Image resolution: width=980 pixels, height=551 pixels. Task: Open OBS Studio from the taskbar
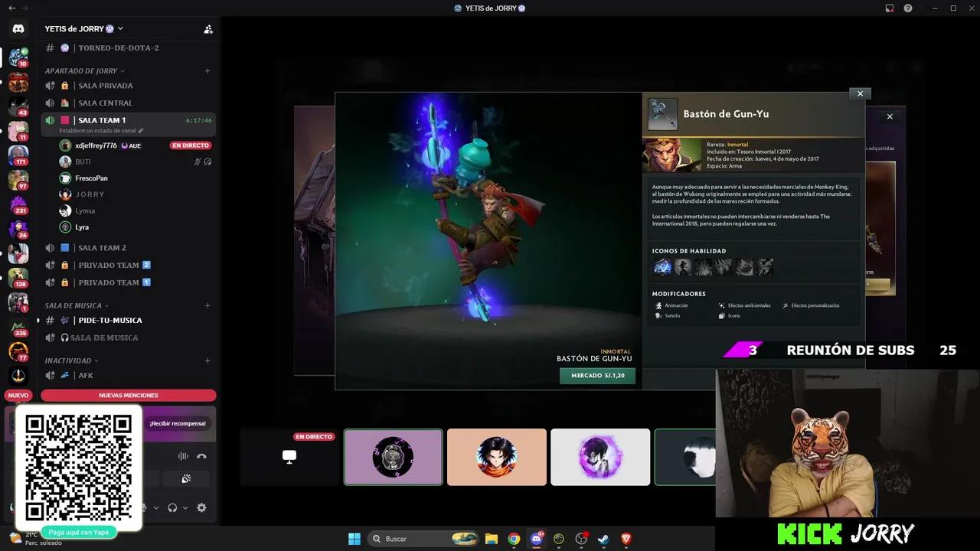pyautogui.click(x=581, y=539)
